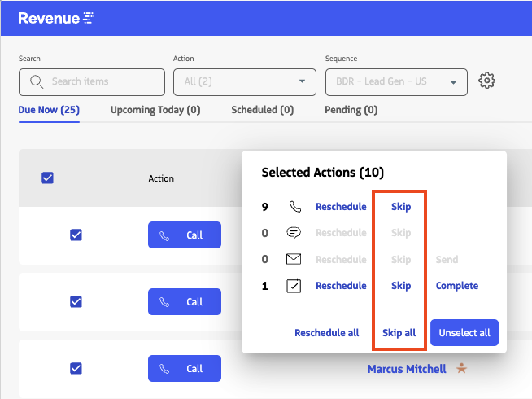Screen dimensions: 532x399
Task: Switch to the Scheduled (0) tab
Action: [263, 110]
